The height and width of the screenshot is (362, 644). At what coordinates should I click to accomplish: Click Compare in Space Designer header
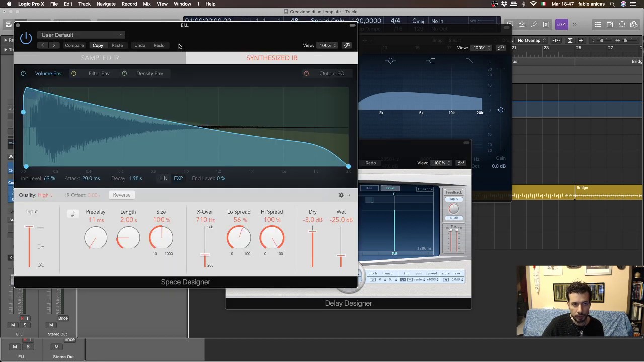pyautogui.click(x=74, y=45)
